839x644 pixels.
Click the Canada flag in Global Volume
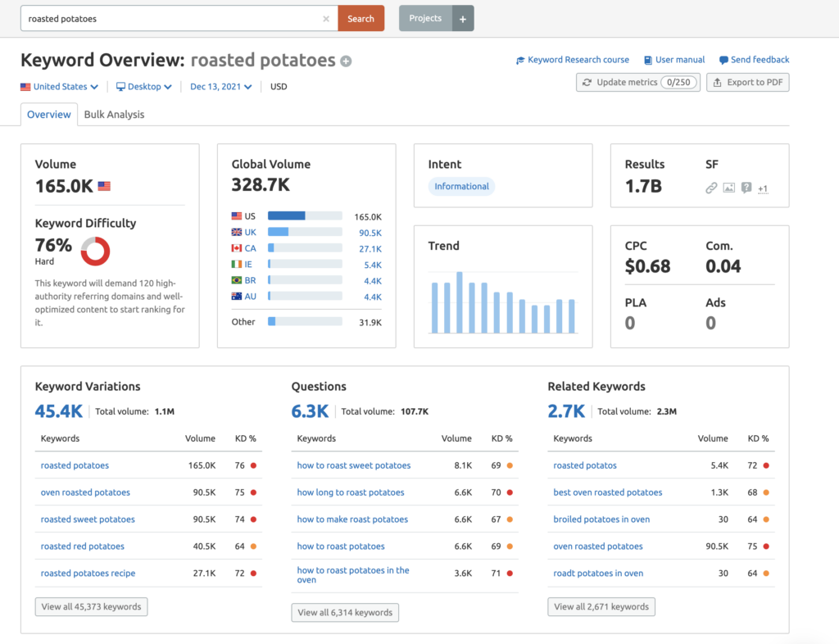click(237, 248)
